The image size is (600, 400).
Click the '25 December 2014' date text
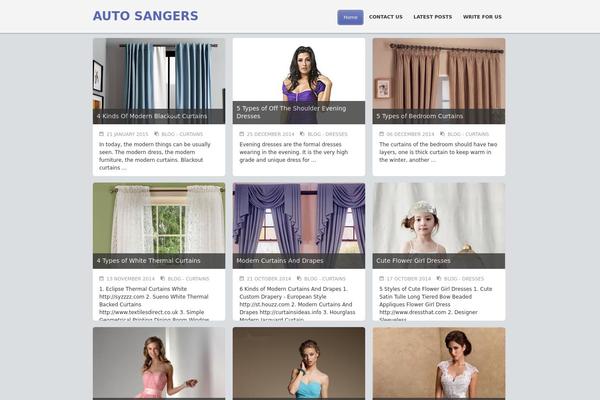tap(271, 134)
